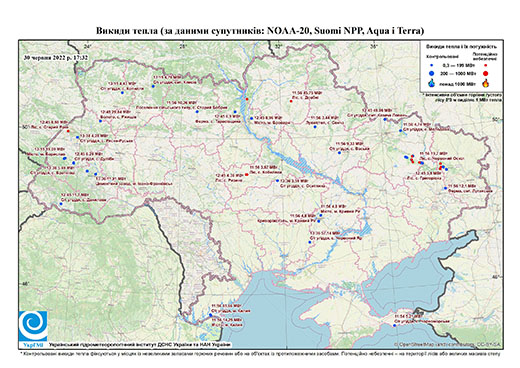Click the orange flame icon in legend
Image resolution: width=520 pixels, height=368 pixels.
coord(486,83)
